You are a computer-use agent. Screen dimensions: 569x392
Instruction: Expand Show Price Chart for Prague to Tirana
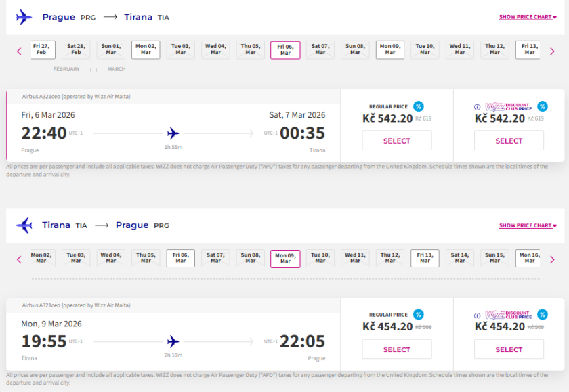(528, 17)
